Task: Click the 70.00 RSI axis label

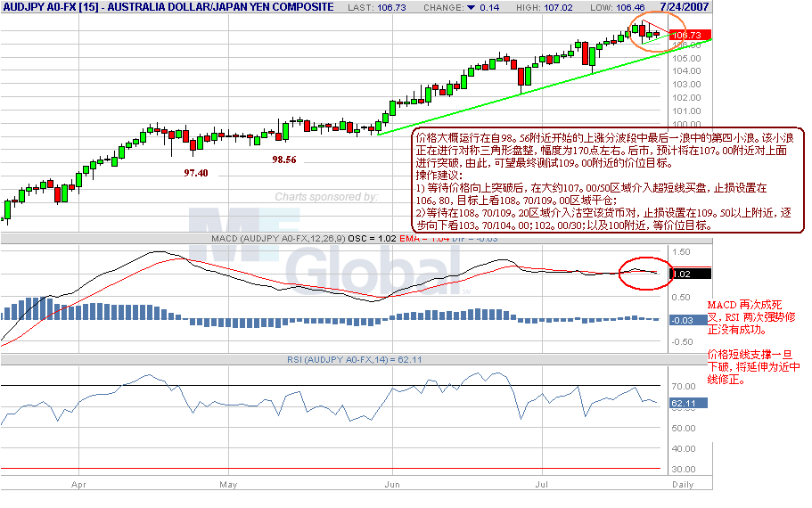Action: 684,387
